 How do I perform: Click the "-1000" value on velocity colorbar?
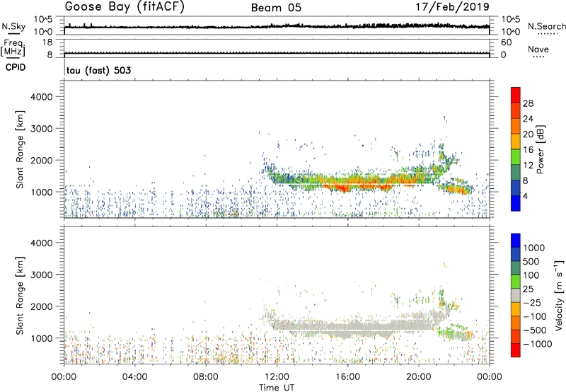click(x=537, y=344)
